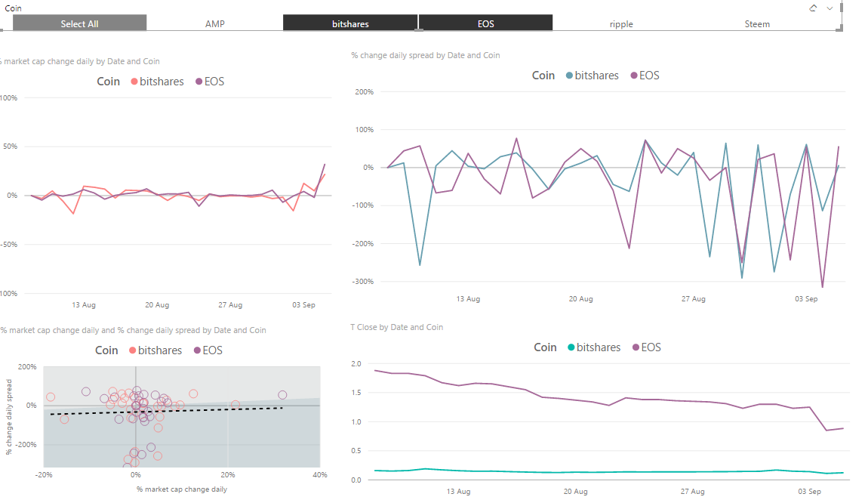
Task: Open the Coin slicer type dropdown chevron
Action: tap(830, 8)
